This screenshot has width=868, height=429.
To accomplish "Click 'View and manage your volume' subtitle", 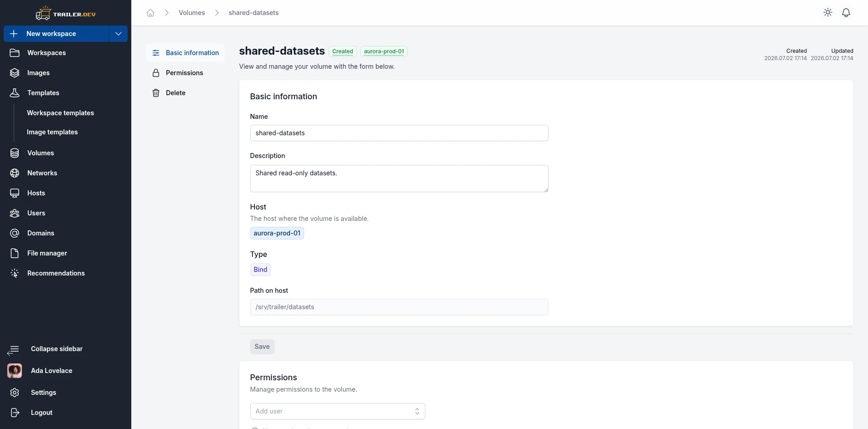I will pos(317,66).
